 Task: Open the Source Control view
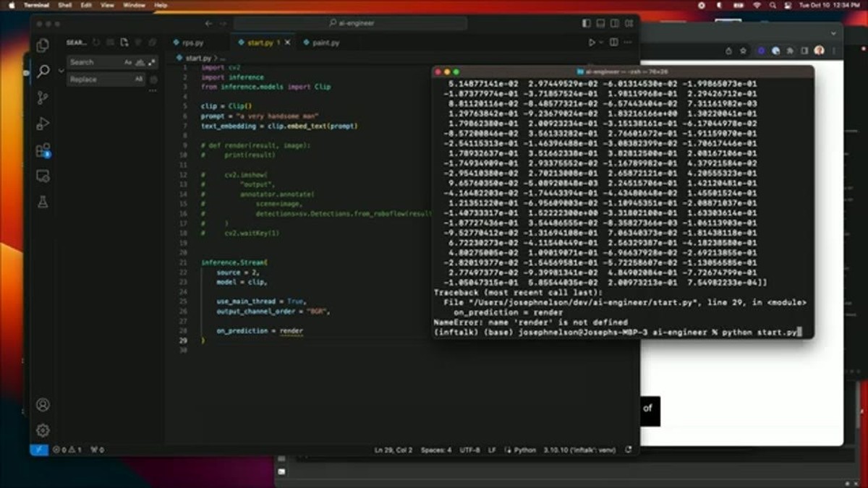click(43, 98)
